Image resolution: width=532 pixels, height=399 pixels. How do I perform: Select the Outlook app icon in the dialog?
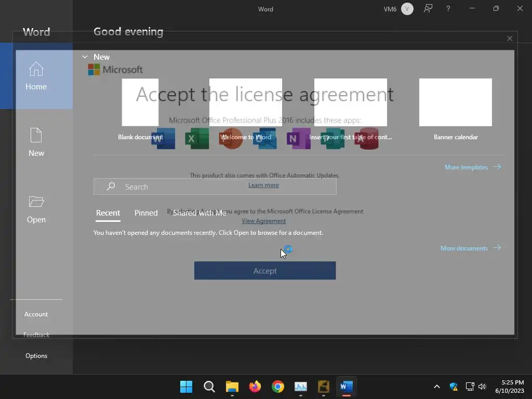[265, 138]
